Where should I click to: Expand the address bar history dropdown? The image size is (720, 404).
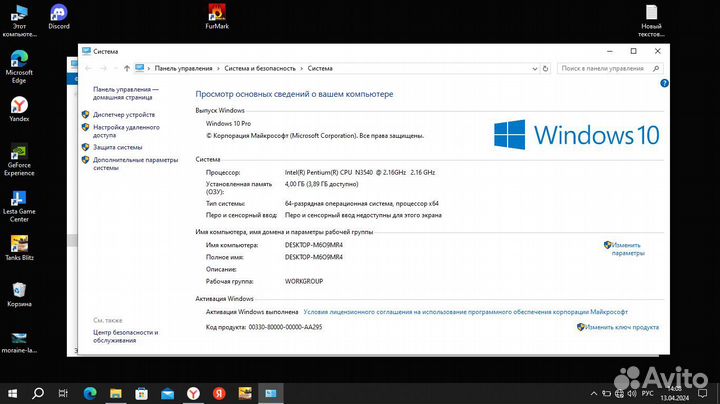pyautogui.click(x=543, y=68)
